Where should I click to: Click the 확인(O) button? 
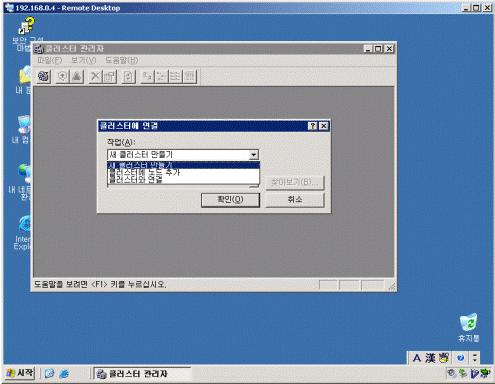[x=230, y=200]
